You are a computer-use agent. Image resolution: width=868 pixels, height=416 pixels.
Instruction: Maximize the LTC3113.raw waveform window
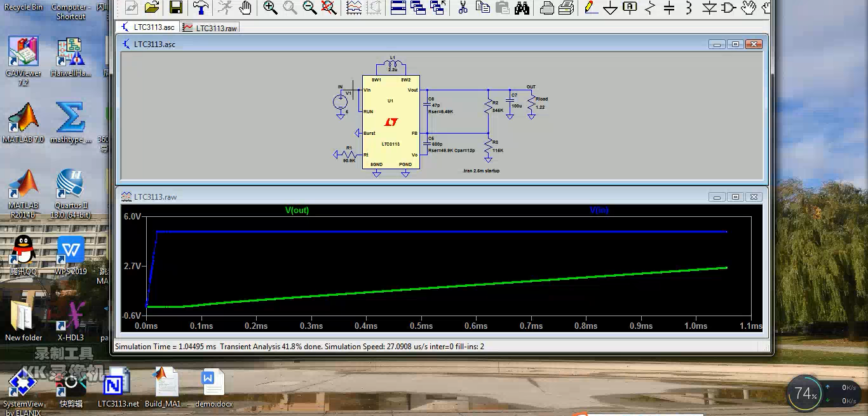[735, 197]
